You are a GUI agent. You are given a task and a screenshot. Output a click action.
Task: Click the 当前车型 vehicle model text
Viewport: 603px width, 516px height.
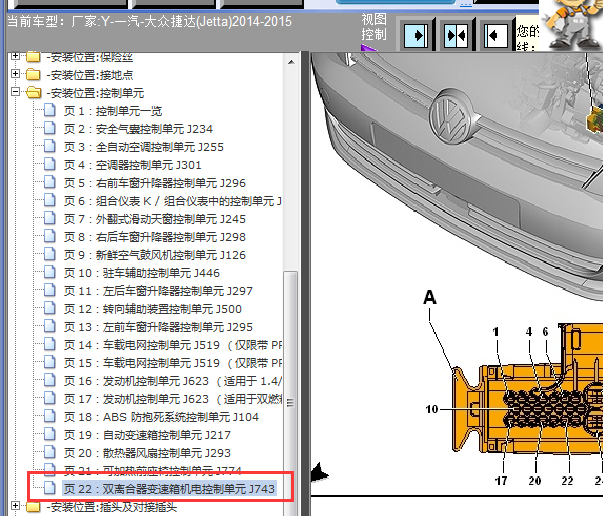(x=149, y=22)
